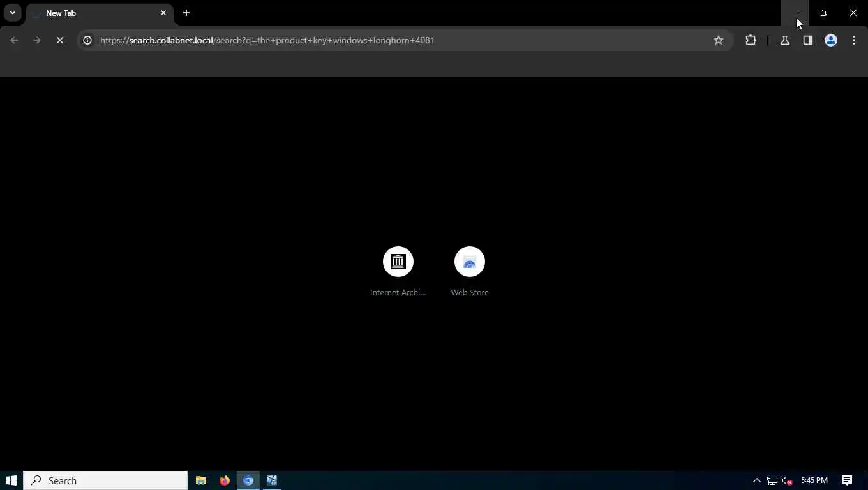Viewport: 868px width, 490px height.
Task: Show hidden system tray icons
Action: (757, 480)
